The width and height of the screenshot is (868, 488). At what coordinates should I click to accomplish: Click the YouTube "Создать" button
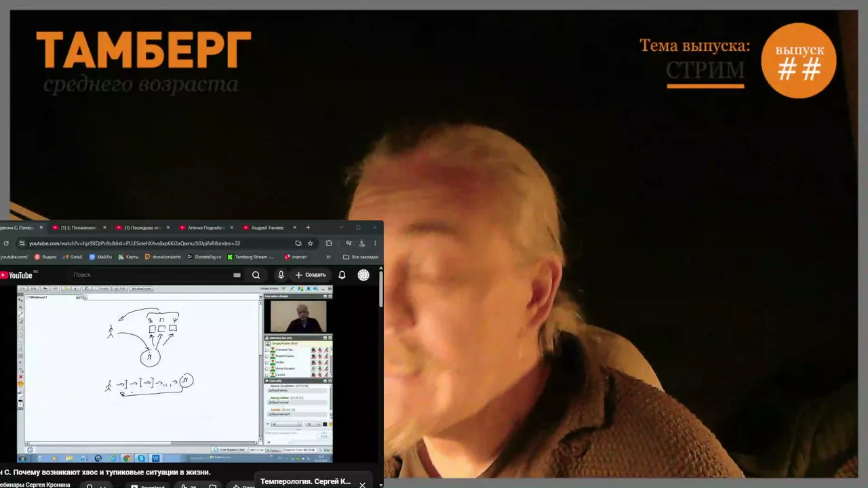click(311, 275)
